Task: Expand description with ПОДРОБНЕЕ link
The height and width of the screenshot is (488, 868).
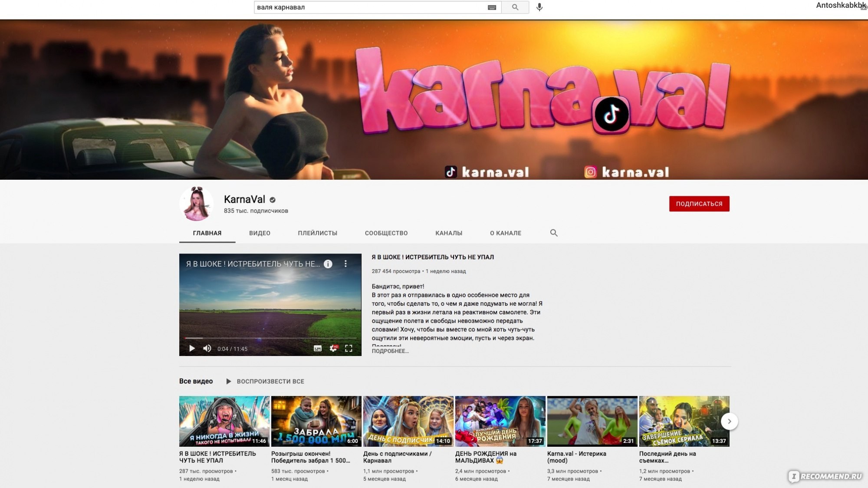Action: pyautogui.click(x=390, y=351)
